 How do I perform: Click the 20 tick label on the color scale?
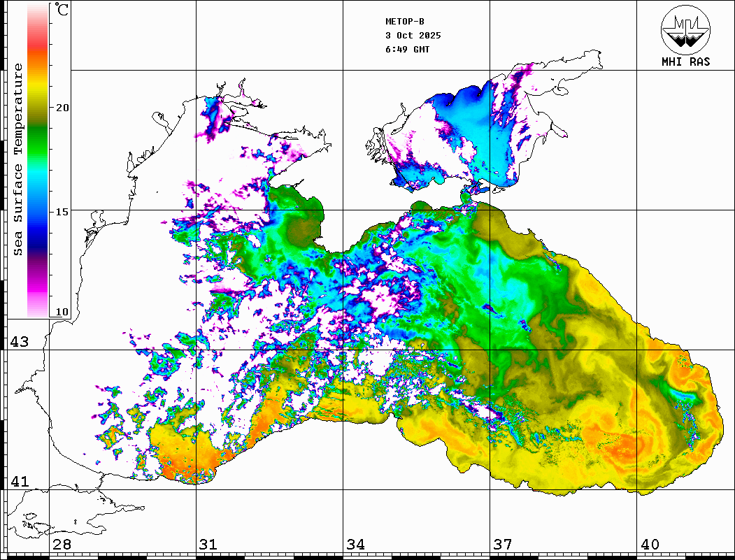[63, 108]
